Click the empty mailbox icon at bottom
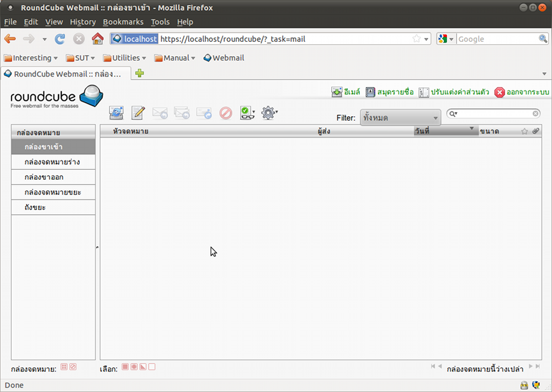 coord(73,367)
